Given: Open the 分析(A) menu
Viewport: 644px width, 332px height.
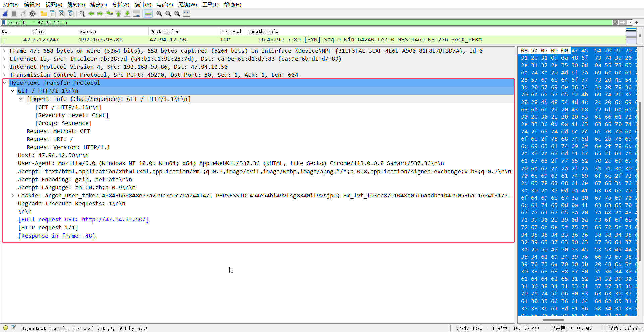Looking at the screenshot, I should tap(121, 5).
